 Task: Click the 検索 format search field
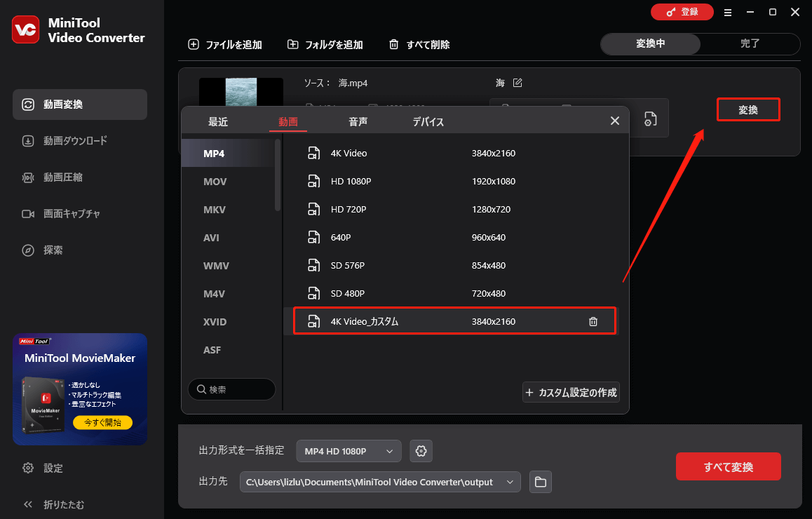231,389
